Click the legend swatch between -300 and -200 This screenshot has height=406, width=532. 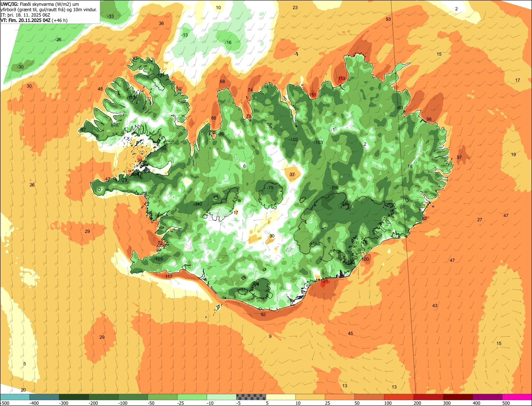pos(74,397)
